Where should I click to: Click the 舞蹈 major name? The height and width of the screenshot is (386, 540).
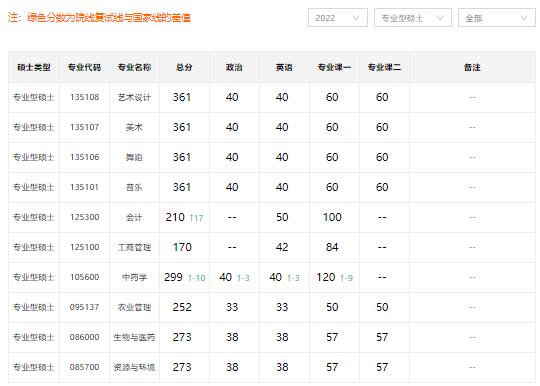click(x=134, y=157)
